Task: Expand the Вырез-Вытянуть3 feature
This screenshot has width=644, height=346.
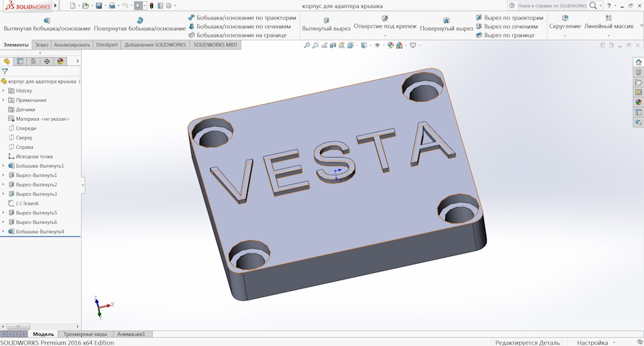Action: click(3, 194)
